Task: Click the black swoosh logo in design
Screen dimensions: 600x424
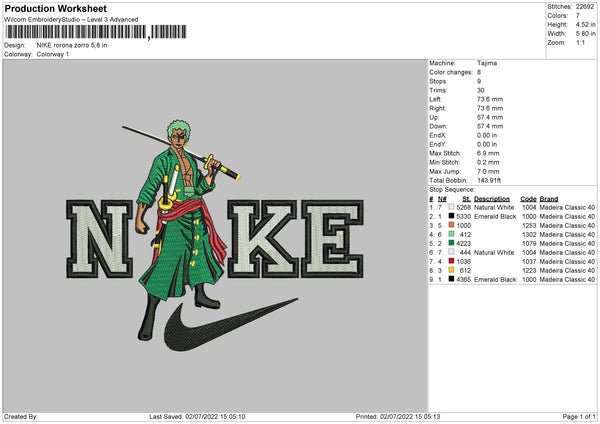Action: pyautogui.click(x=231, y=325)
